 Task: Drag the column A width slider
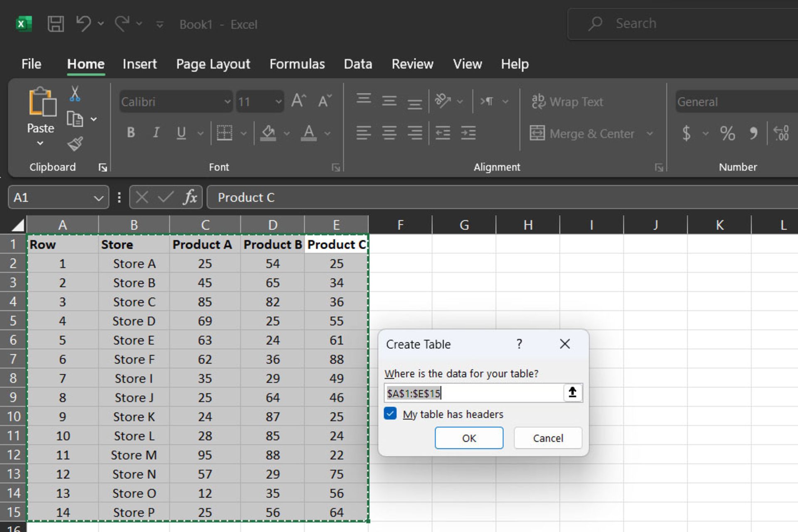click(x=96, y=226)
